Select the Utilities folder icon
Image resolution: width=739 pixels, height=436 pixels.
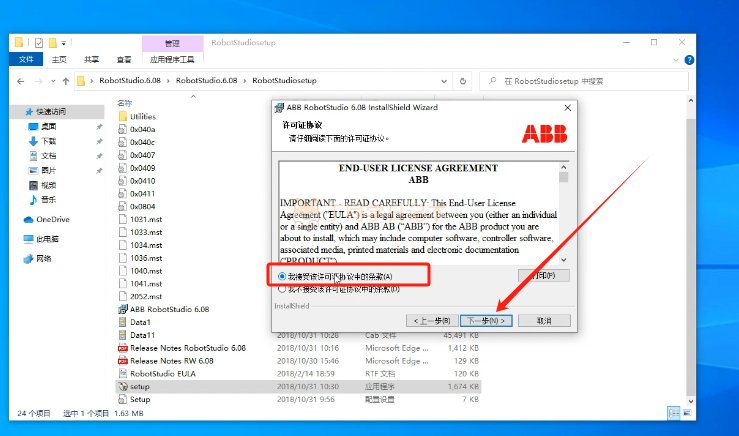click(x=123, y=116)
